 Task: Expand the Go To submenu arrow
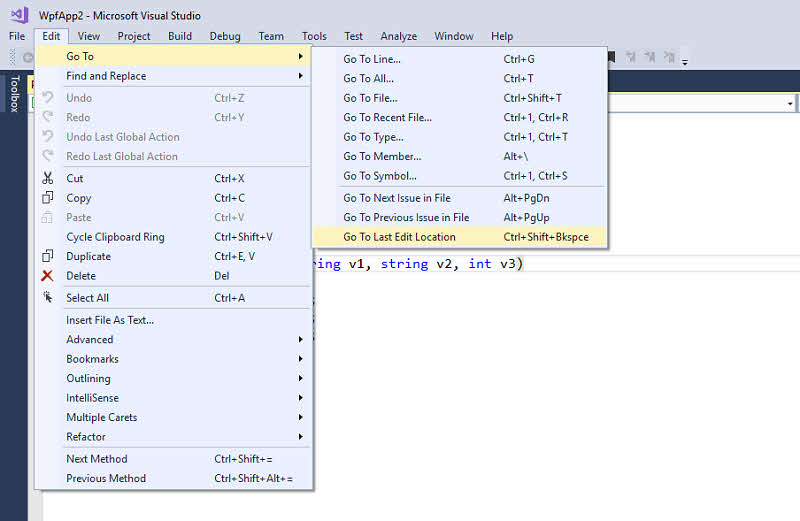pos(301,56)
